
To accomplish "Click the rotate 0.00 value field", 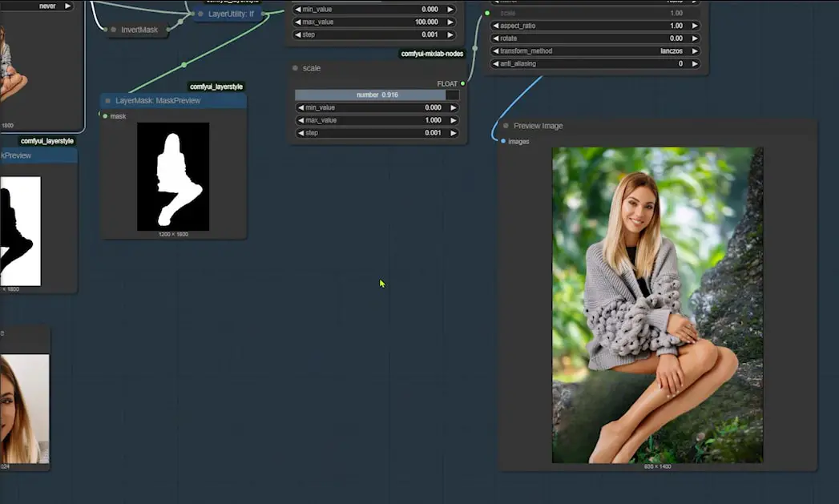I will pyautogui.click(x=595, y=38).
